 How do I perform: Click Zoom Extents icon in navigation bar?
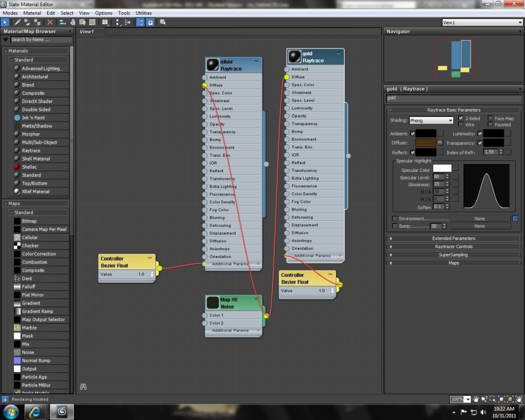pos(501,399)
